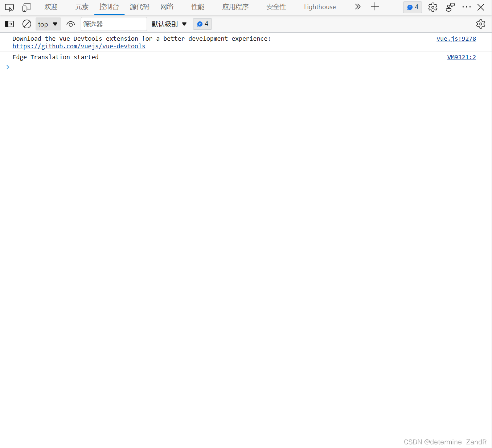
Task: Toggle device emulation mode icon
Action: [27, 7]
